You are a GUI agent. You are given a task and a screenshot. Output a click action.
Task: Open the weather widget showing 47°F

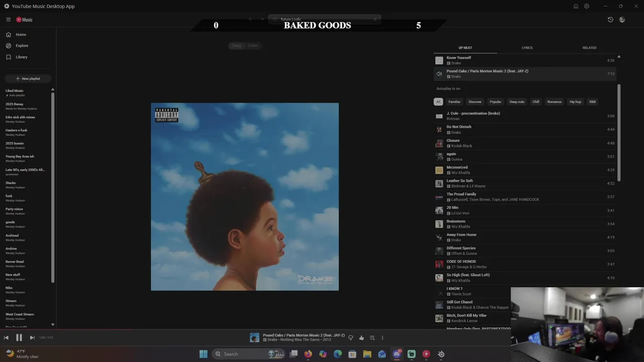(22, 354)
